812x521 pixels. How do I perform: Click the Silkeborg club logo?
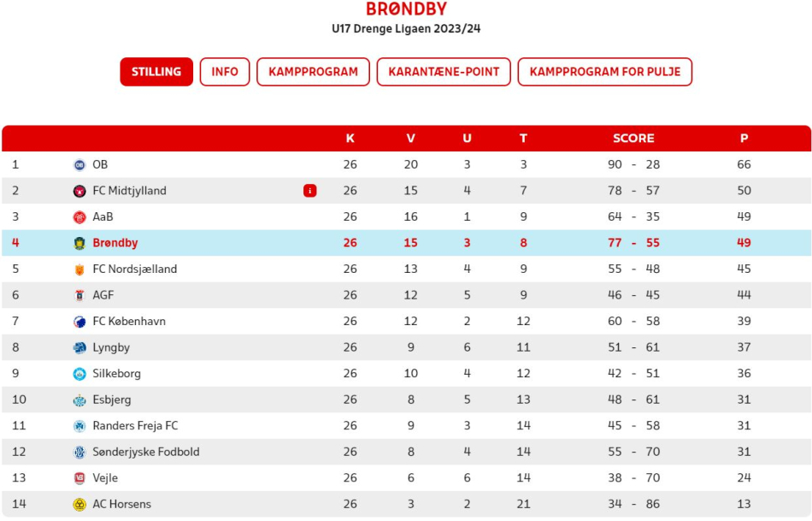point(79,374)
